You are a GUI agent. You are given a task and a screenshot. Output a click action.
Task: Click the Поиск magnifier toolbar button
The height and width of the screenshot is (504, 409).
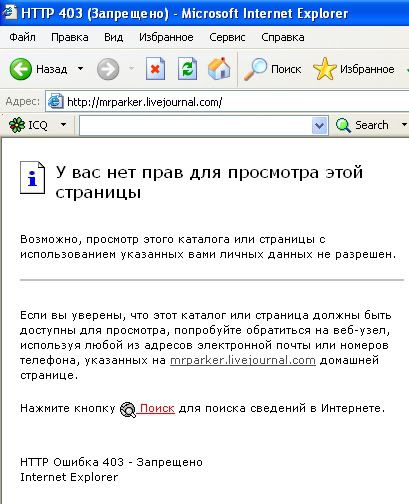click(272, 69)
